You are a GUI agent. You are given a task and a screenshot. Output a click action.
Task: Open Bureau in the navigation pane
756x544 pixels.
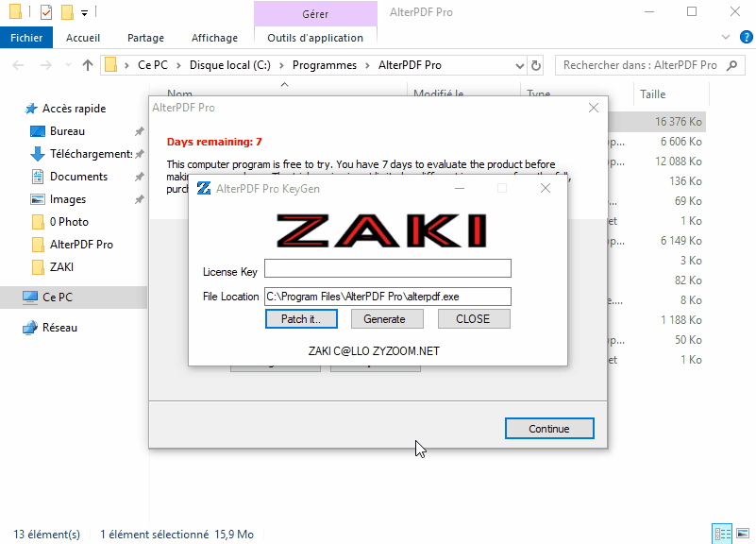(68, 131)
